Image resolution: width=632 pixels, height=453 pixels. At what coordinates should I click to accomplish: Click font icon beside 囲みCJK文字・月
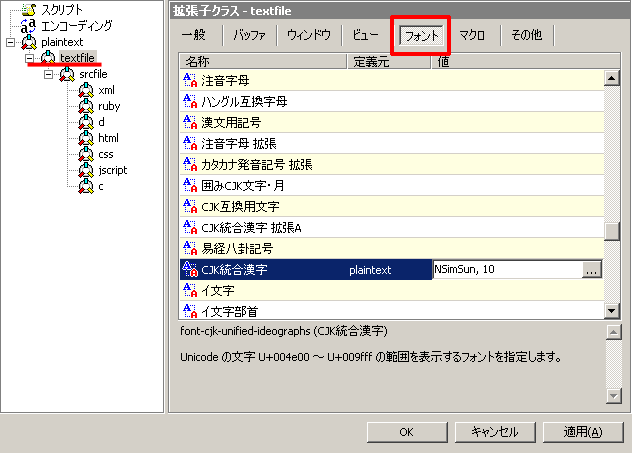coord(190,185)
